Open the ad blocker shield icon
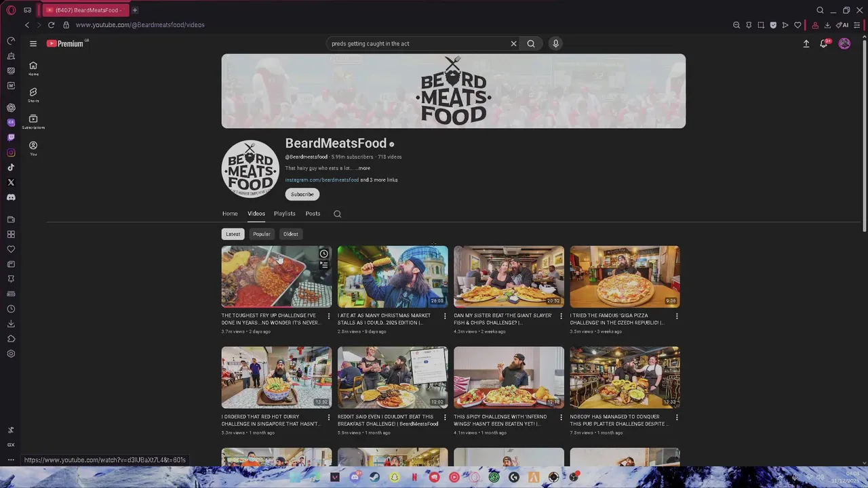 pos(773,25)
